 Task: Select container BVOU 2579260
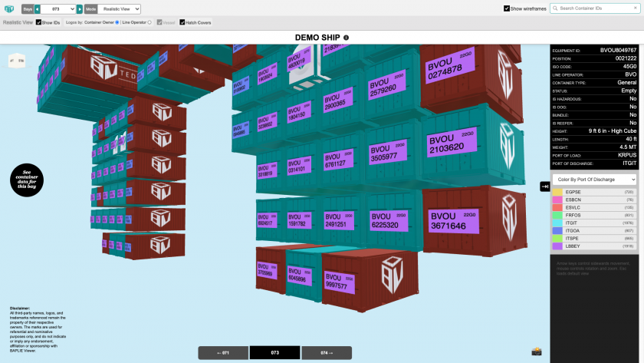pyautogui.click(x=387, y=86)
